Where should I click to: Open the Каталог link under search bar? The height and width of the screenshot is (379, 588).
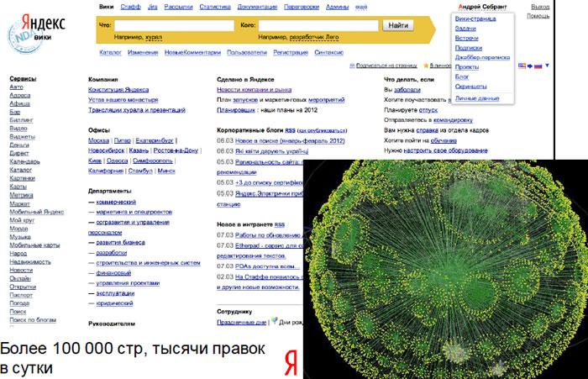(x=110, y=53)
